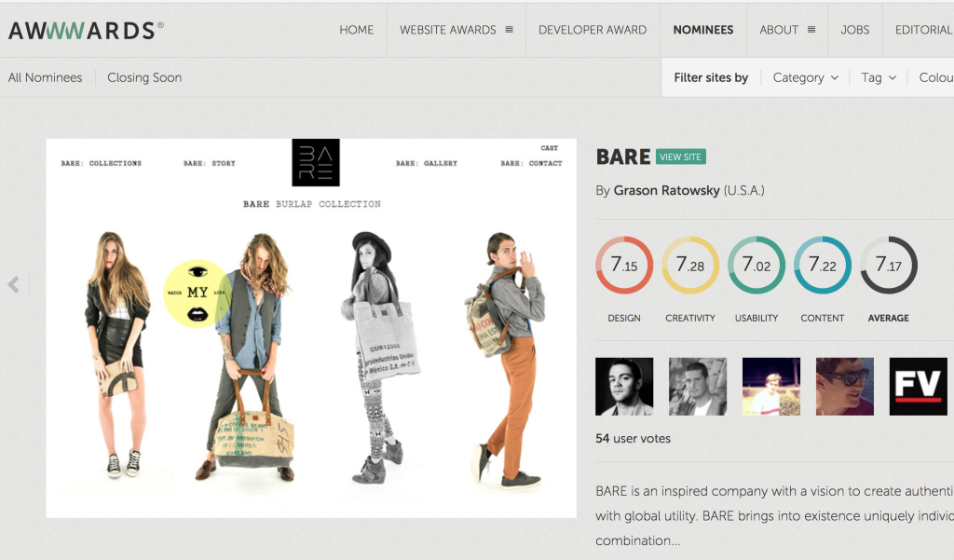Open third voter avatar with night photo
The width and height of the screenshot is (954, 560).
point(771,387)
